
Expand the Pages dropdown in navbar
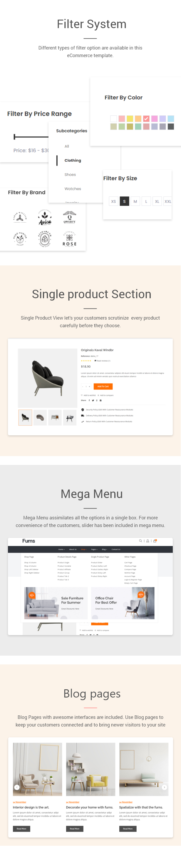pyautogui.click(x=94, y=549)
